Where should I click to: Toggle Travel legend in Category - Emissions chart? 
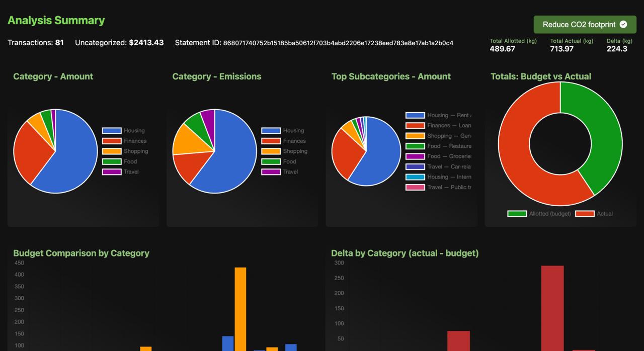[280, 172]
